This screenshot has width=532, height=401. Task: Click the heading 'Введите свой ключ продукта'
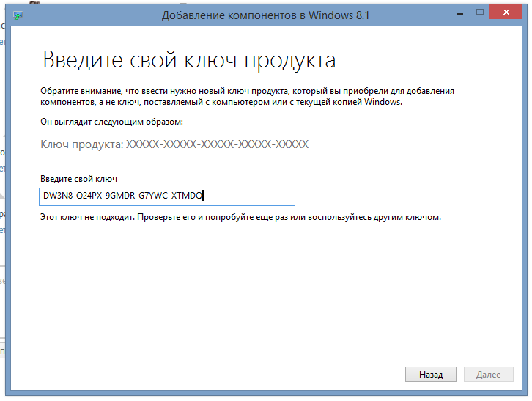pyautogui.click(x=189, y=60)
